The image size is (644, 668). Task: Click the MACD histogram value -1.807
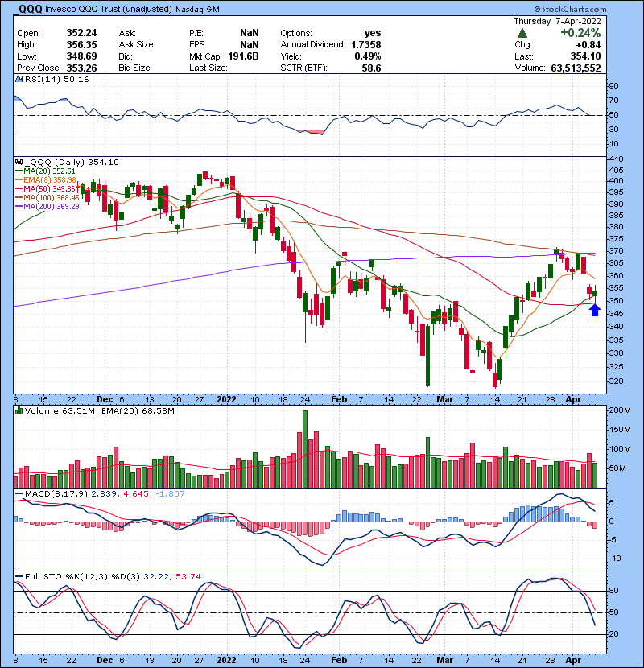170,493
